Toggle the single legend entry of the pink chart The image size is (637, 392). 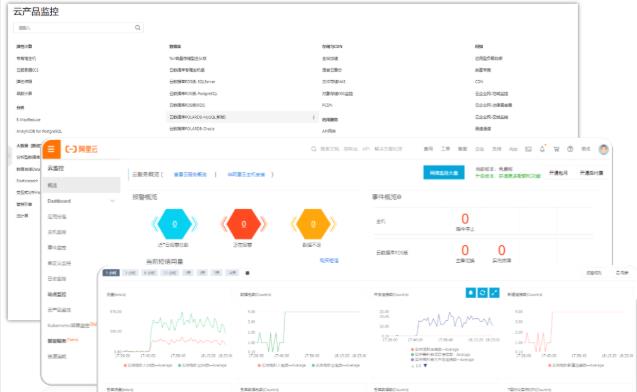(x=577, y=366)
